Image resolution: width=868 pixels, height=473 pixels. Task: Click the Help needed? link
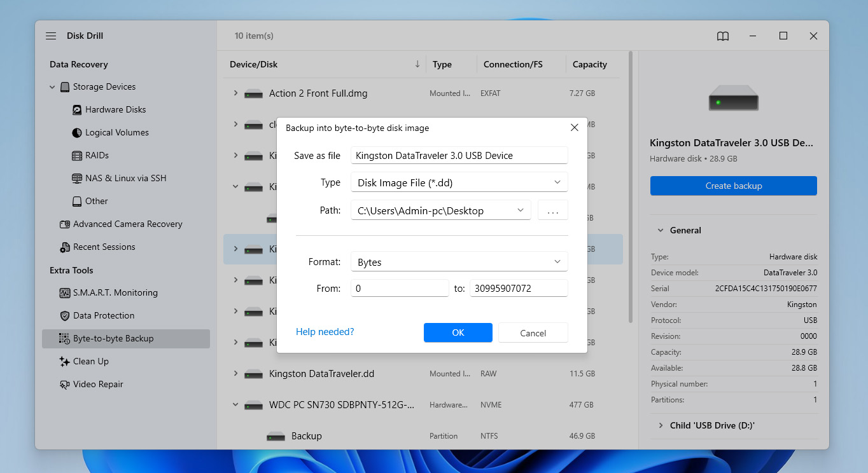pyautogui.click(x=325, y=332)
